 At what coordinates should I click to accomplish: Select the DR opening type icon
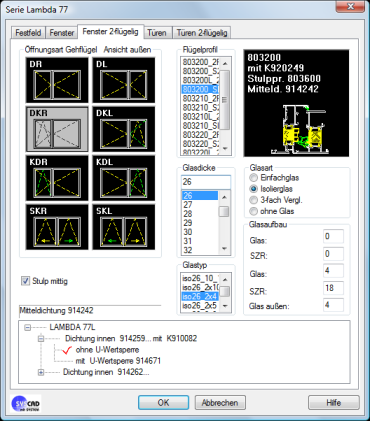pyautogui.click(x=57, y=80)
